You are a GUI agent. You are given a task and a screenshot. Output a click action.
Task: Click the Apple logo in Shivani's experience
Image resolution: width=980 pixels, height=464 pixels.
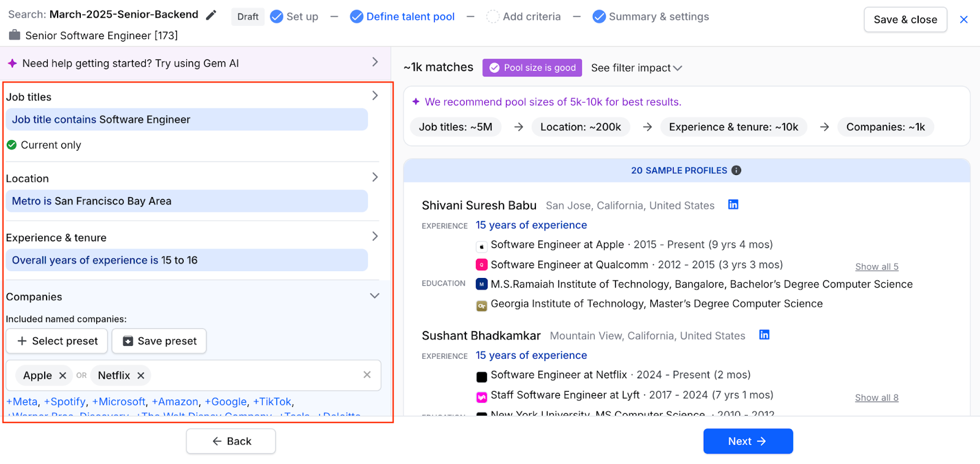pyautogui.click(x=481, y=246)
